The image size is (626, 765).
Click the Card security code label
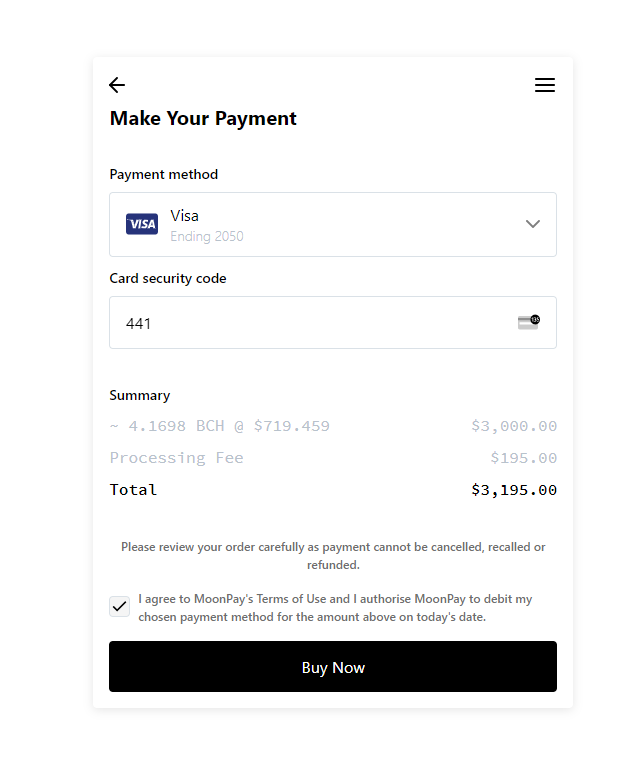(x=168, y=278)
